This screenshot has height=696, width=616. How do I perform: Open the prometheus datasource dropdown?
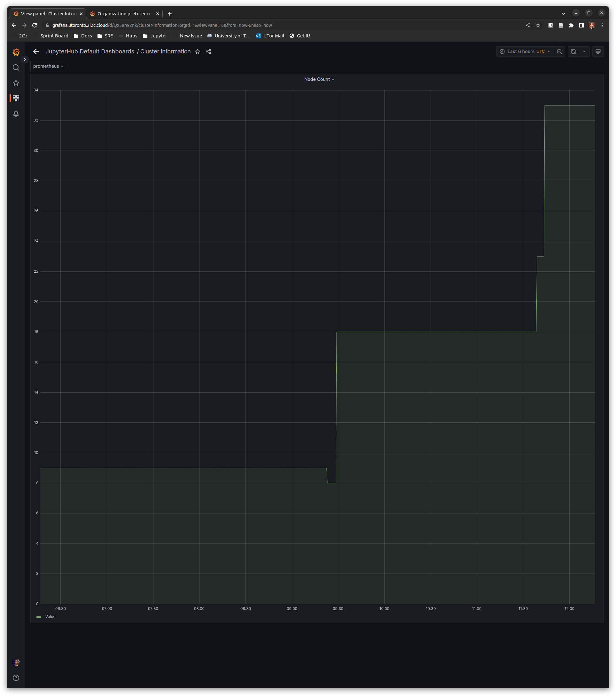[48, 66]
